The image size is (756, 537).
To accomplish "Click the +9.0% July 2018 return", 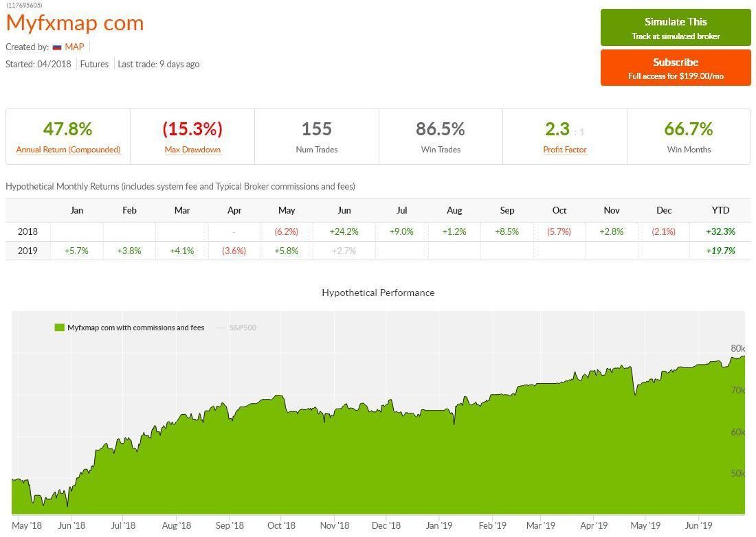I will click(x=401, y=231).
